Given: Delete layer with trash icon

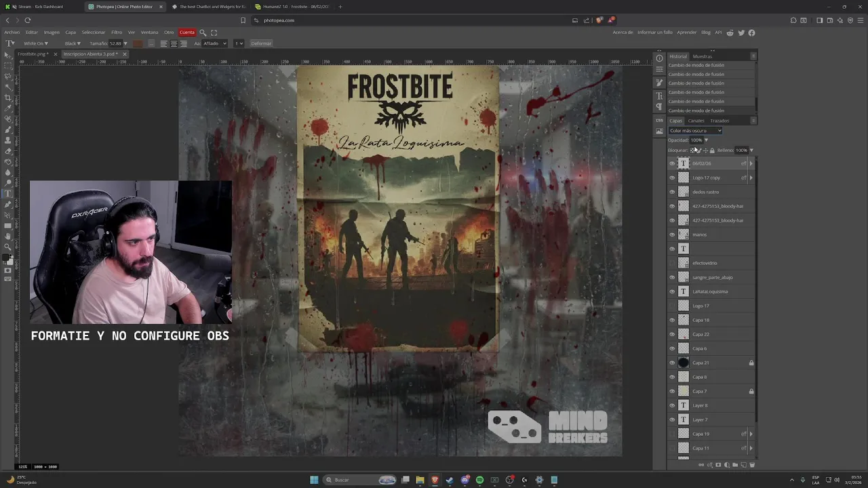Looking at the screenshot, I should tap(751, 465).
